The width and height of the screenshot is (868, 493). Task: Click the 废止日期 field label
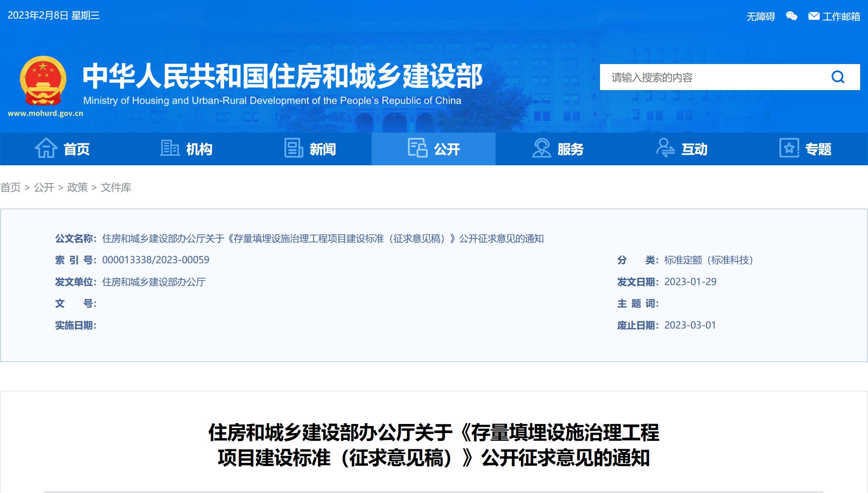coord(638,325)
